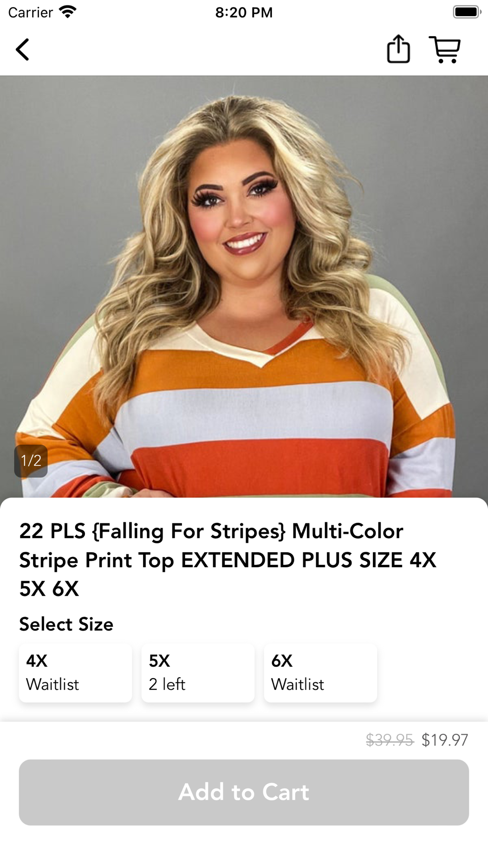Open the share sheet icon
Viewport: 488px width, 868px height.
click(398, 49)
